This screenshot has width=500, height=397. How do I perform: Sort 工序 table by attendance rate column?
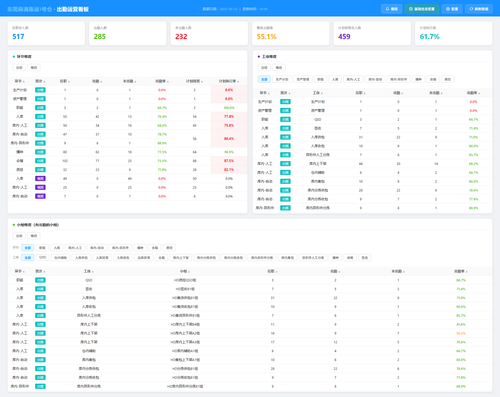pos(473,93)
